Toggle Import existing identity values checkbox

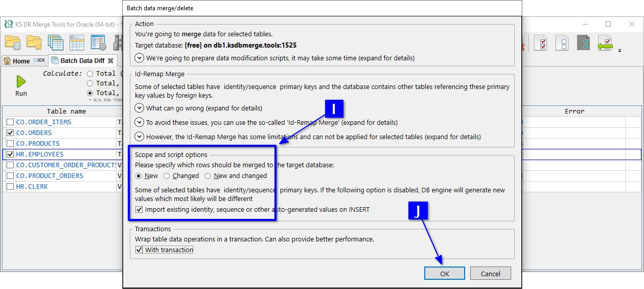click(x=139, y=210)
